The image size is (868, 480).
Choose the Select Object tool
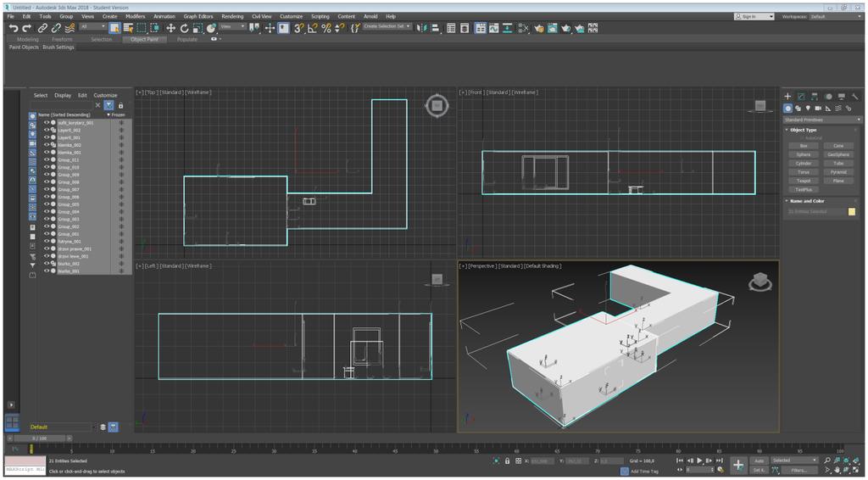pos(114,28)
